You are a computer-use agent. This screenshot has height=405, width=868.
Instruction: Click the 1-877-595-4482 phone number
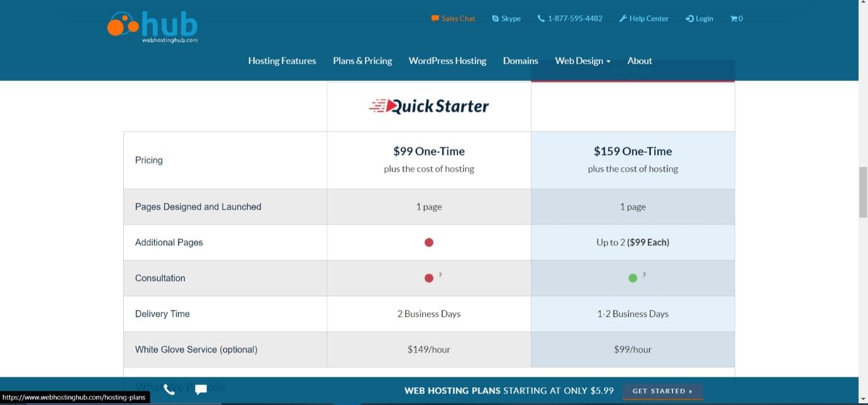coord(570,18)
